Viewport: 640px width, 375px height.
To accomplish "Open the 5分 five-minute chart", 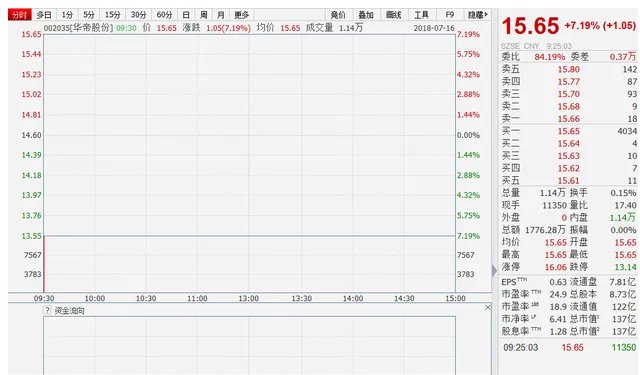I will pyautogui.click(x=89, y=15).
